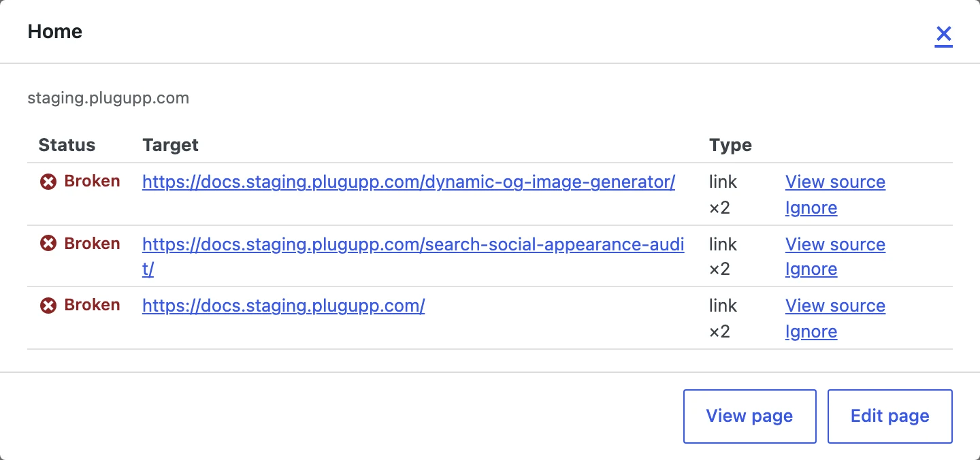Ignore the dynamic-og-image-generator broken link
This screenshot has width=980, height=460.
pos(811,208)
